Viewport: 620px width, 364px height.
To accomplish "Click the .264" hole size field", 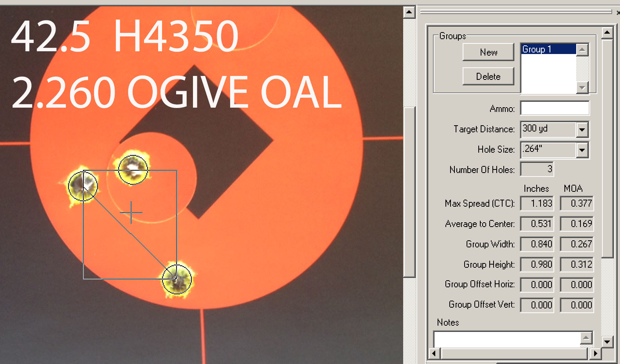I will click(x=549, y=150).
